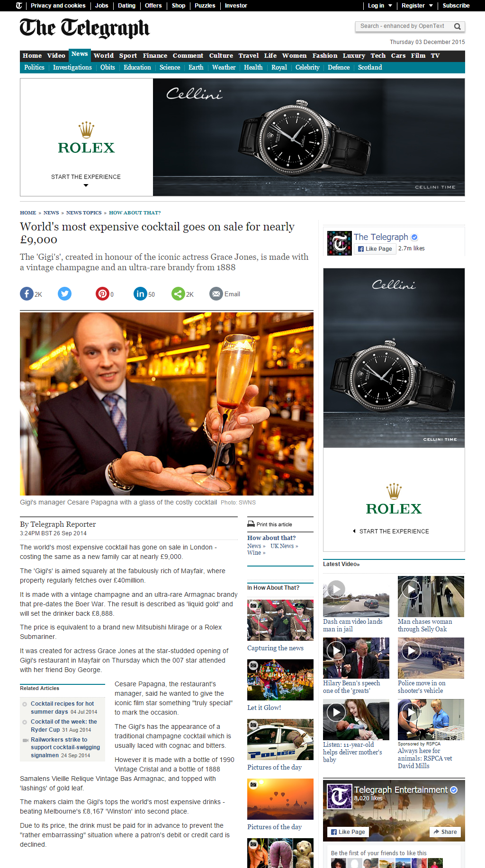Click the green share icon
Image resolution: width=485 pixels, height=868 pixels.
point(178,294)
